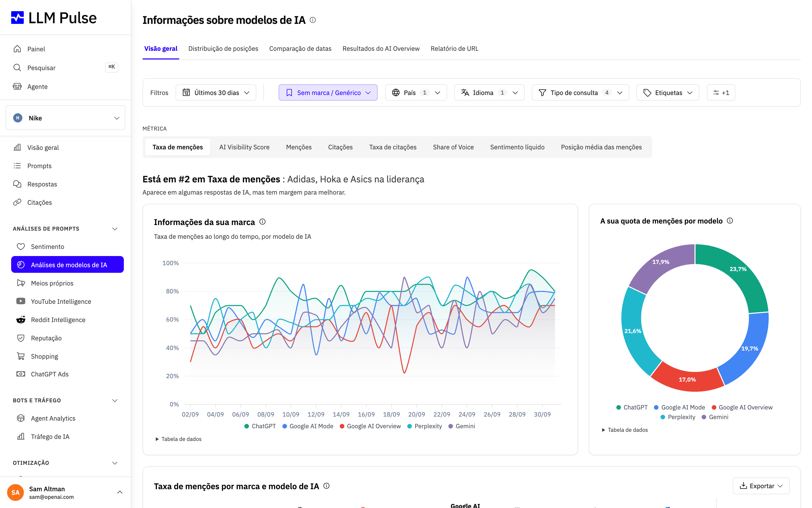The height and width of the screenshot is (508, 812).
Task: Click the ChatGPT Ads money icon
Action: (21, 374)
